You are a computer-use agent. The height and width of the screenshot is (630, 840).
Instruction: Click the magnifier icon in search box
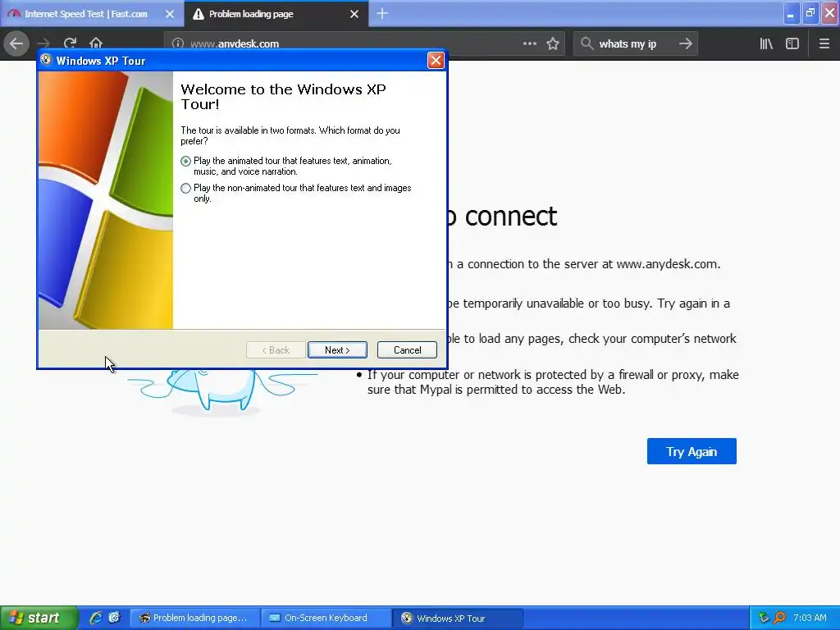point(587,43)
